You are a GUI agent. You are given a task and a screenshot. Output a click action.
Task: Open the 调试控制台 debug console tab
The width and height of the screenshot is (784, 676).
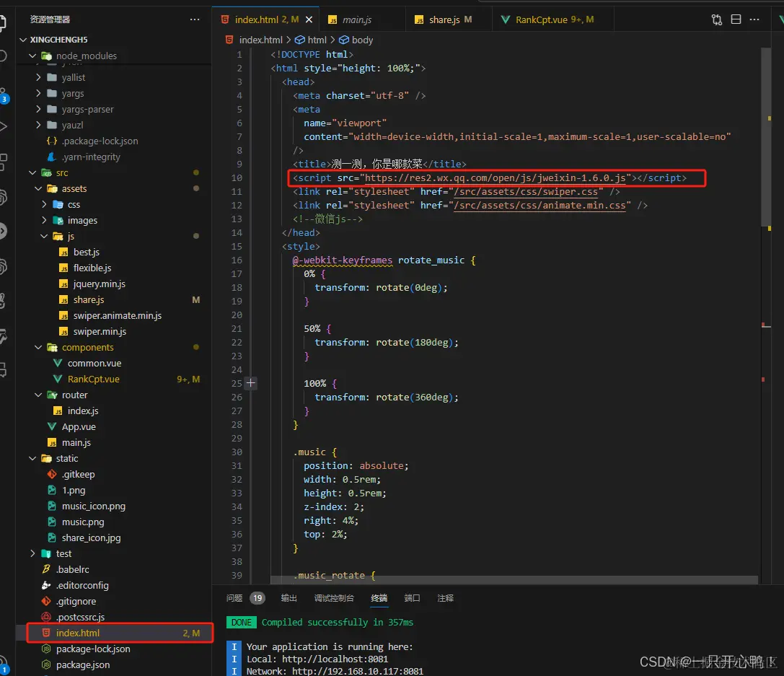coord(334,598)
